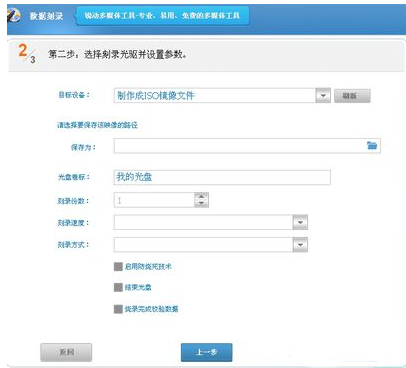Image resolution: width=406 pixels, height=368 pixels.
Task: Click the folder browse icon in 保存为 field
Action: 372,145
